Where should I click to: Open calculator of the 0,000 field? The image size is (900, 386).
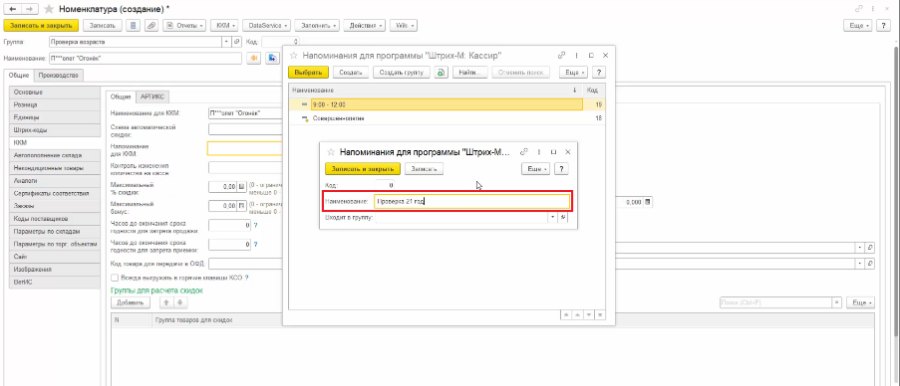[x=648, y=202]
